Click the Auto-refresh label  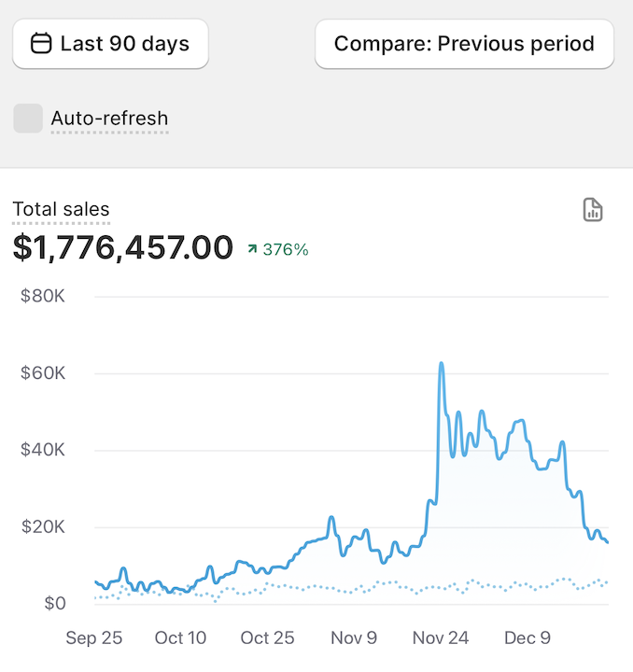pos(110,119)
